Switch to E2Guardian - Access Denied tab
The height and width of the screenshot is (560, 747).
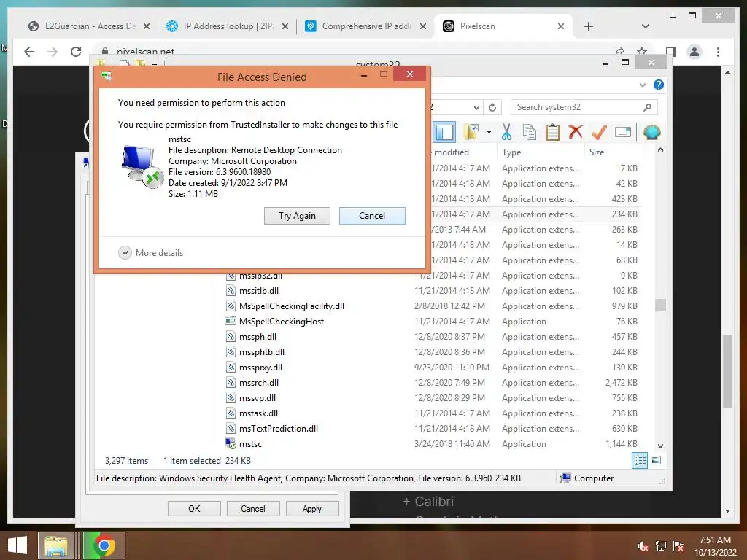point(88,26)
